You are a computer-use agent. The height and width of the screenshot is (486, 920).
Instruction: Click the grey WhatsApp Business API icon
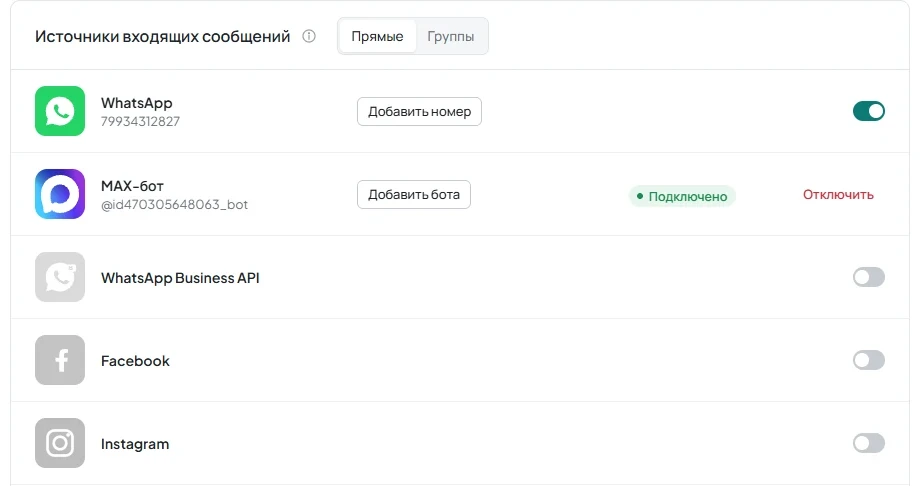click(x=60, y=277)
